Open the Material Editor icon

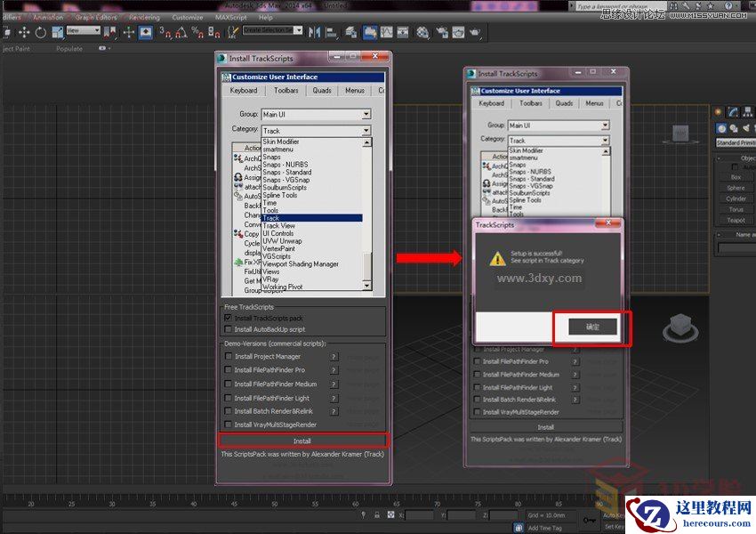point(422,33)
